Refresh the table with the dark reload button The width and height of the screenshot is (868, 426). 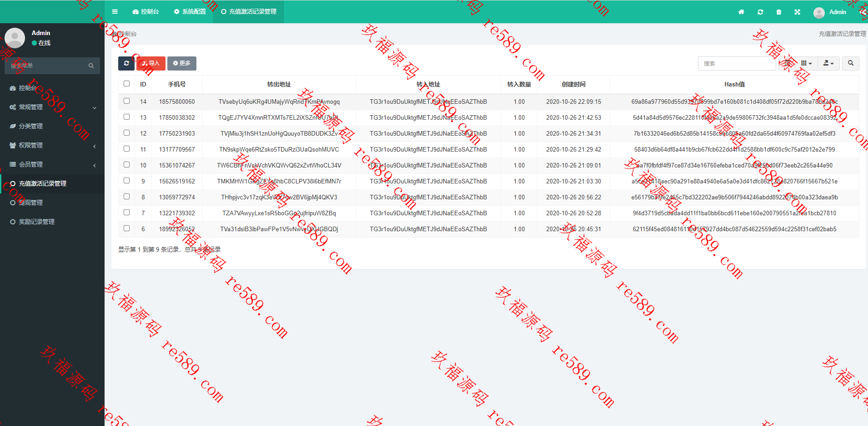click(x=126, y=63)
